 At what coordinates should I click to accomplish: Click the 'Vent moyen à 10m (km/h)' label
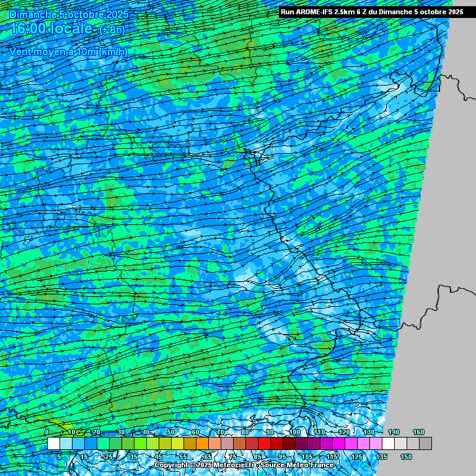coord(68,52)
